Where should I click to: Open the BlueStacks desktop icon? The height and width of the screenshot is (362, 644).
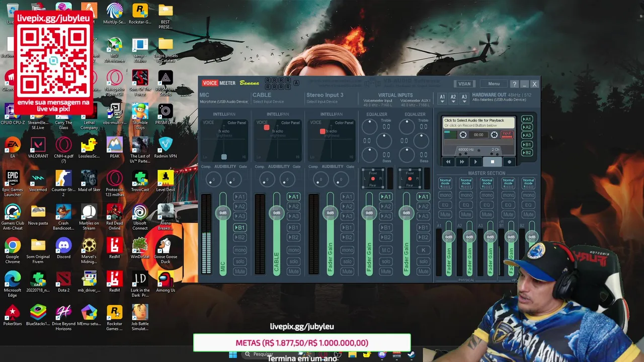(x=38, y=315)
